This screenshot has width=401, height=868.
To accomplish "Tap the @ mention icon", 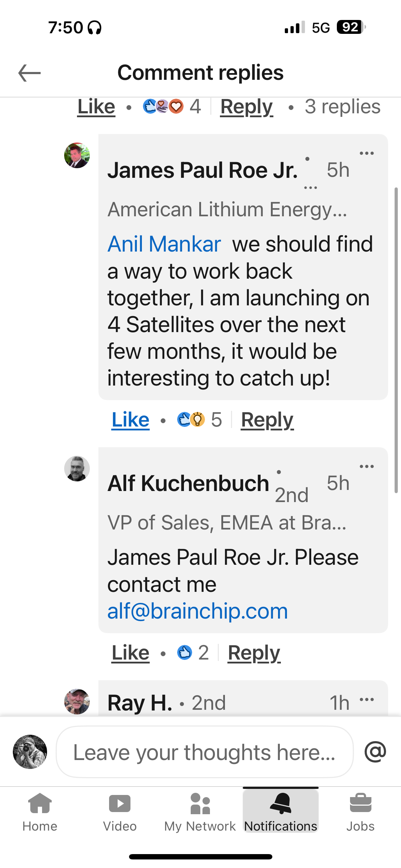I will pyautogui.click(x=375, y=751).
